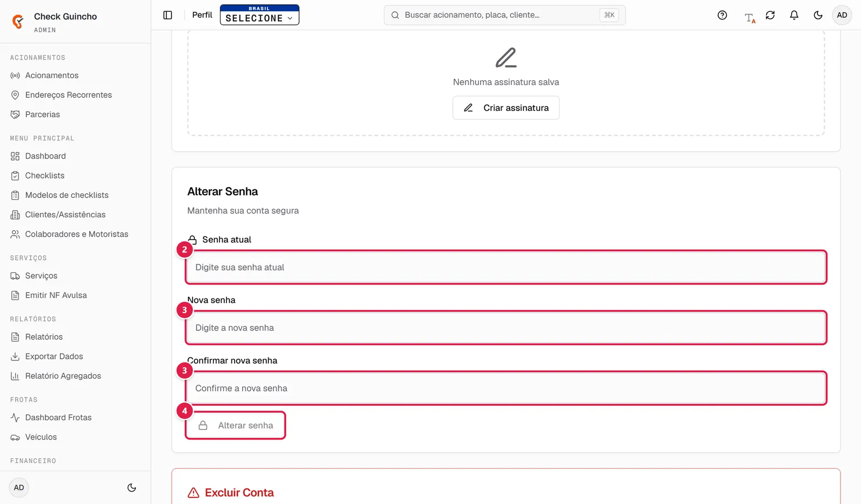Open Checklists in the sidebar

pos(45,175)
